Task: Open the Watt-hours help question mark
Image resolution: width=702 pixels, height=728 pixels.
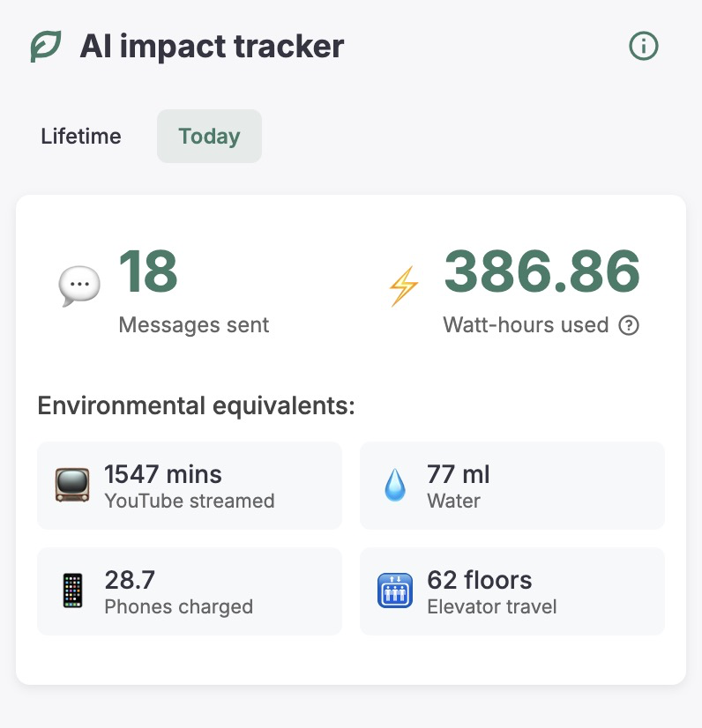Action: pyautogui.click(x=629, y=325)
